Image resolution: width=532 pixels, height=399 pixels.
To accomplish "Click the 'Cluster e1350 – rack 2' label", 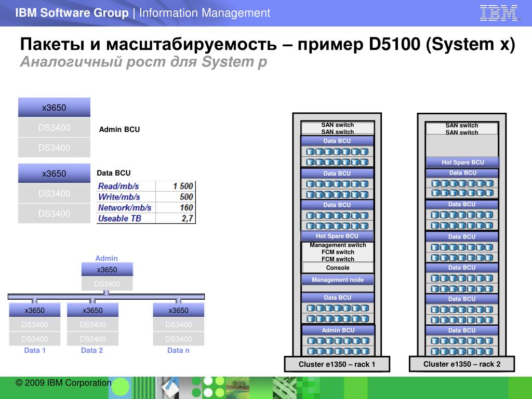I will point(462,364).
